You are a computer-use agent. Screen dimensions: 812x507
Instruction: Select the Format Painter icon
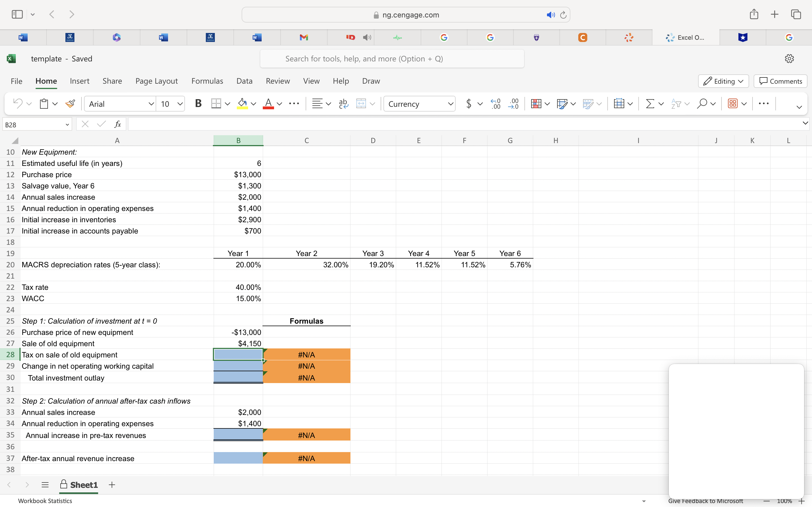pyautogui.click(x=70, y=104)
